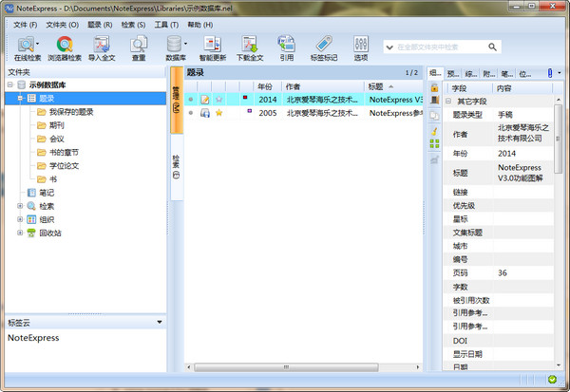
Task: Click the broom clean icon
Action: (434, 131)
